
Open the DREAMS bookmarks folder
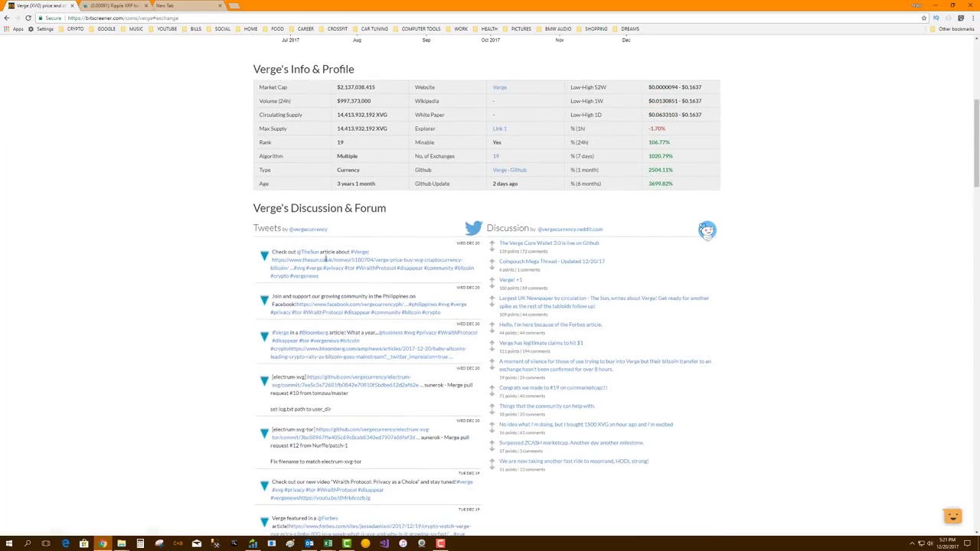pyautogui.click(x=626, y=29)
